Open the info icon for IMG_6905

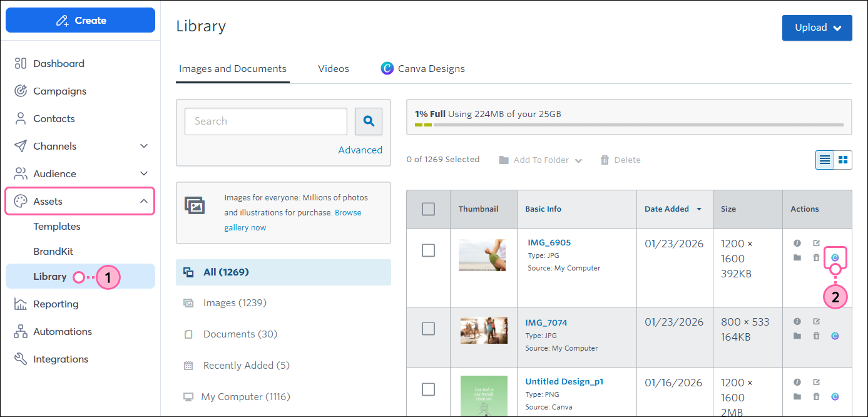click(x=797, y=243)
